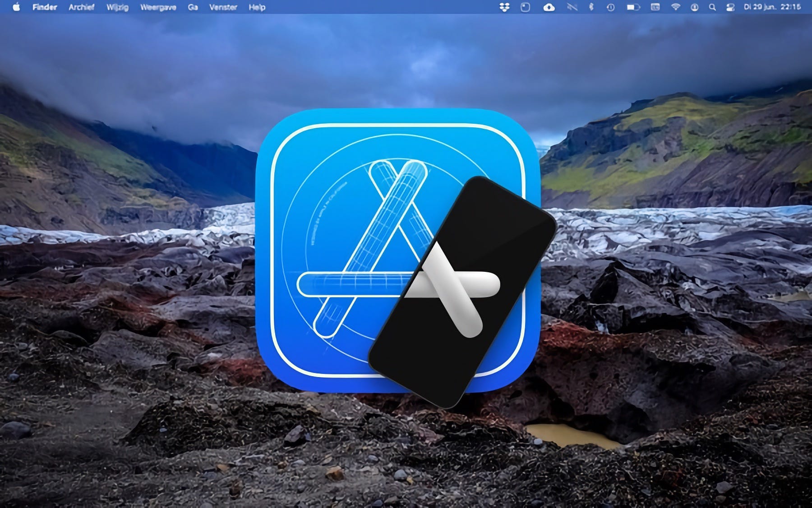Click the user account menu bar icon
Image resolution: width=812 pixels, height=508 pixels.
coord(694,7)
